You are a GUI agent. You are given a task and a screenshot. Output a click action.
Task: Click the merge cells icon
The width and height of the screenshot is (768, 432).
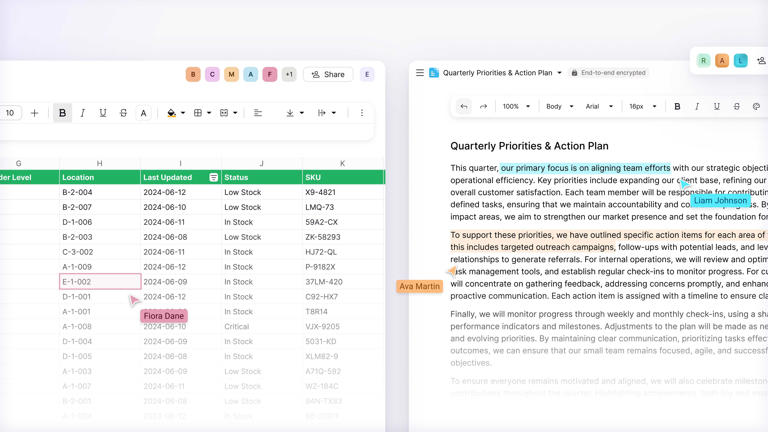click(x=224, y=113)
